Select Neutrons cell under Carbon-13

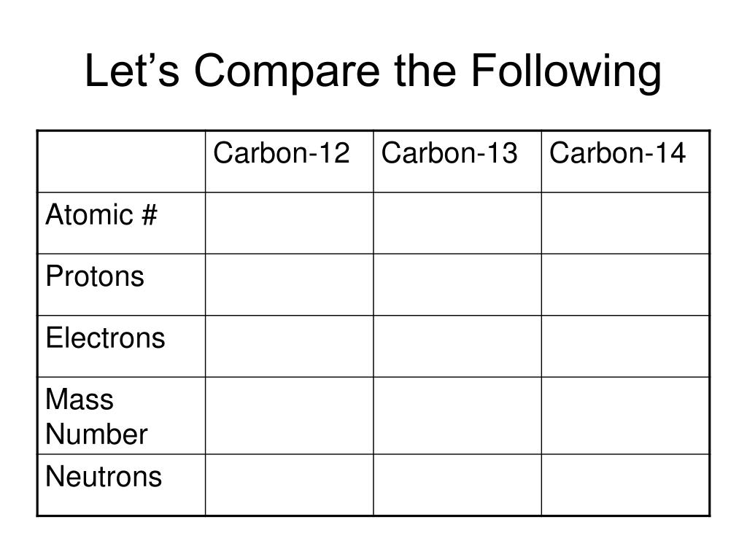point(457,485)
